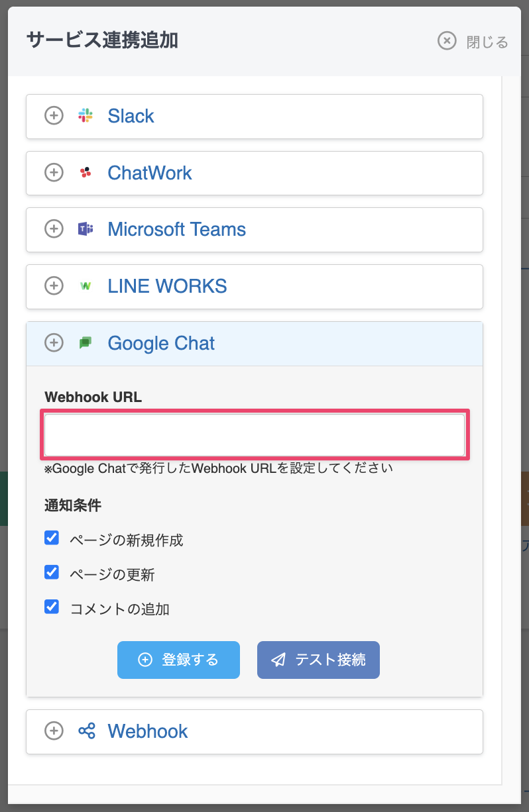Click the ChatWork logo icon
This screenshot has width=529, height=812.
[86, 173]
